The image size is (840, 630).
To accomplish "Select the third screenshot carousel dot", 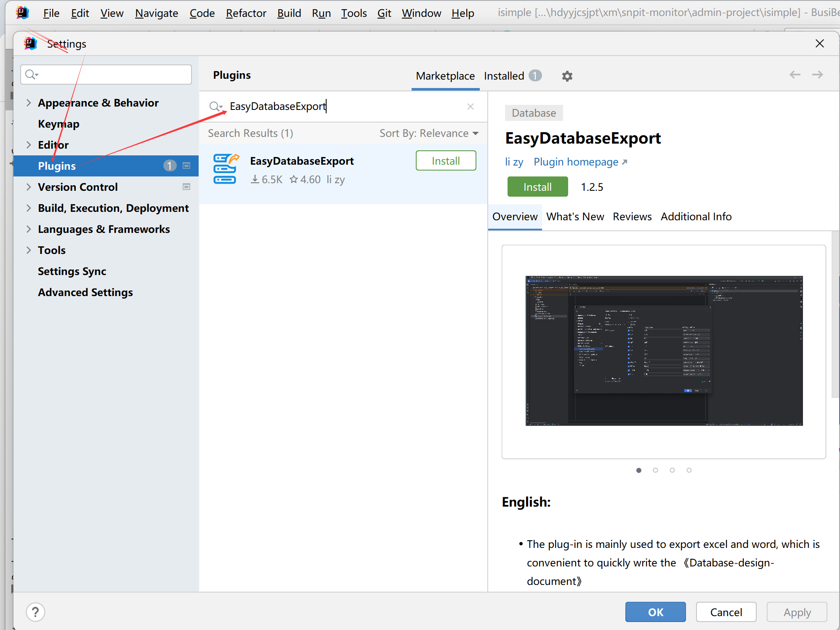I will click(x=672, y=470).
